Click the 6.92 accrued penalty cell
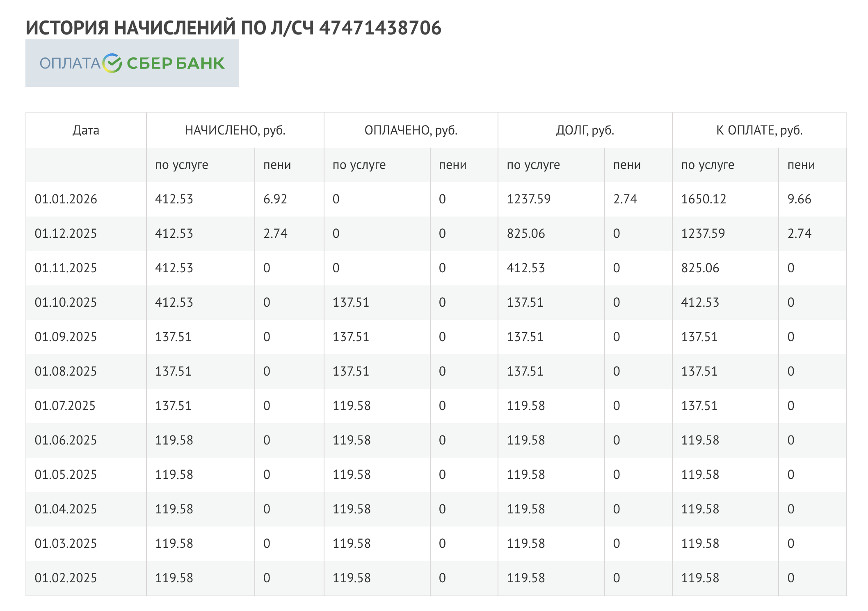868x611 pixels. 275,199
